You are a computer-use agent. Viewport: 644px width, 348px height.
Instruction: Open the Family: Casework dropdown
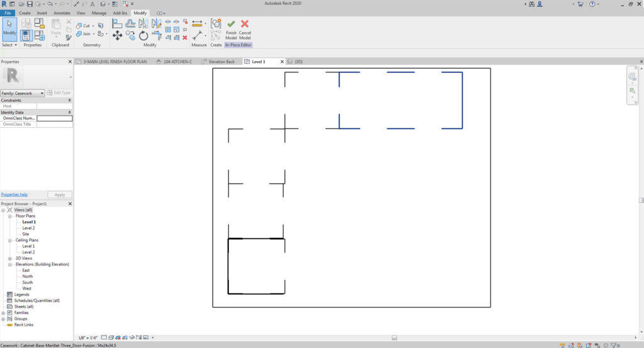pos(23,93)
